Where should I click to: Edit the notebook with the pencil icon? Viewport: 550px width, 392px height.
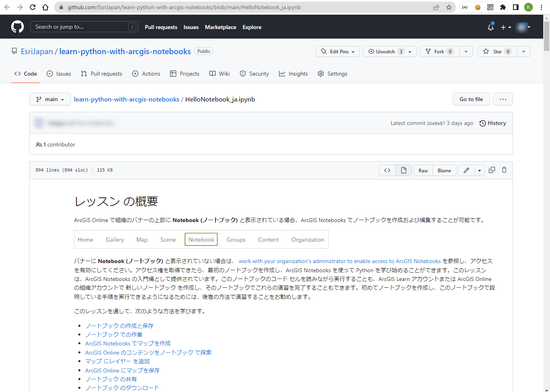(x=466, y=170)
